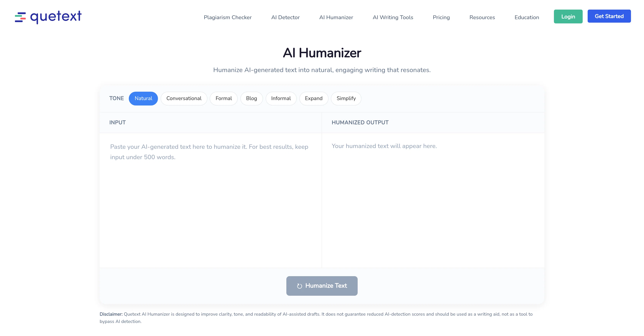Image resolution: width=644 pixels, height=336 pixels.
Task: Pick the Informal tone
Action: pos(281,98)
